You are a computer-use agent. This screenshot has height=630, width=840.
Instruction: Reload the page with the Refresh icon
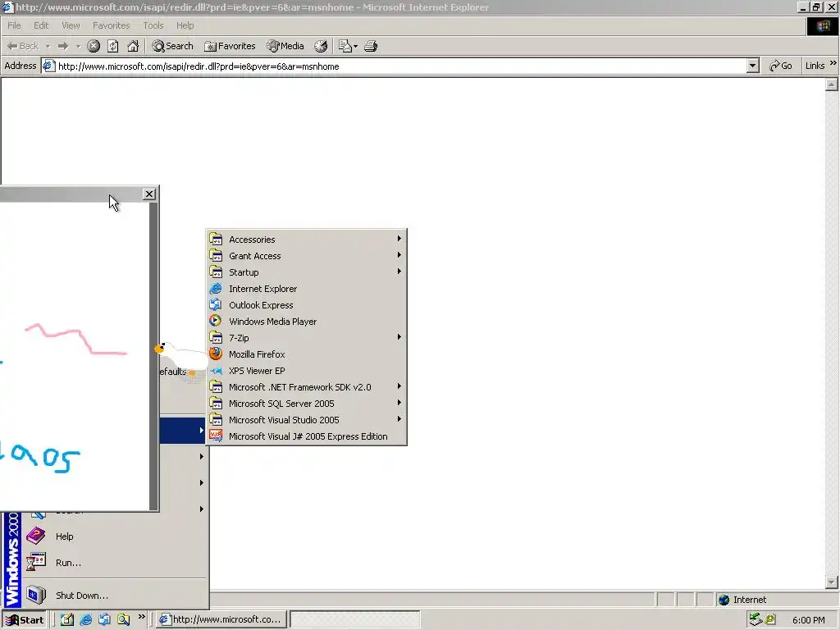click(x=113, y=46)
